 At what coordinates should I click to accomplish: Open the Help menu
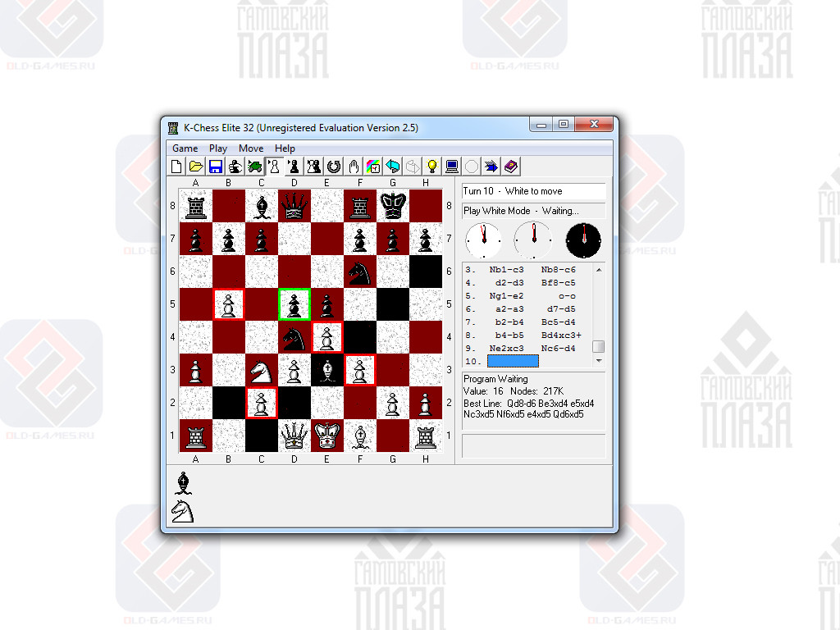(285, 148)
